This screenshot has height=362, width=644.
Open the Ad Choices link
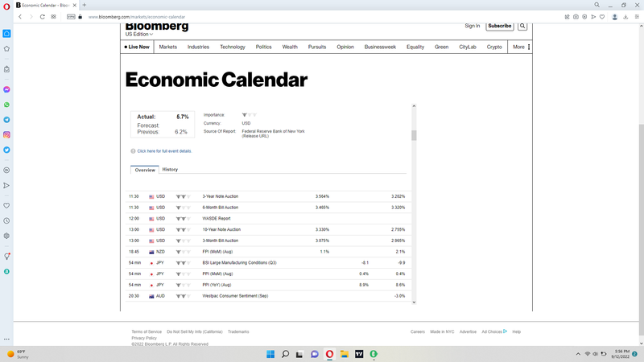[x=494, y=331]
